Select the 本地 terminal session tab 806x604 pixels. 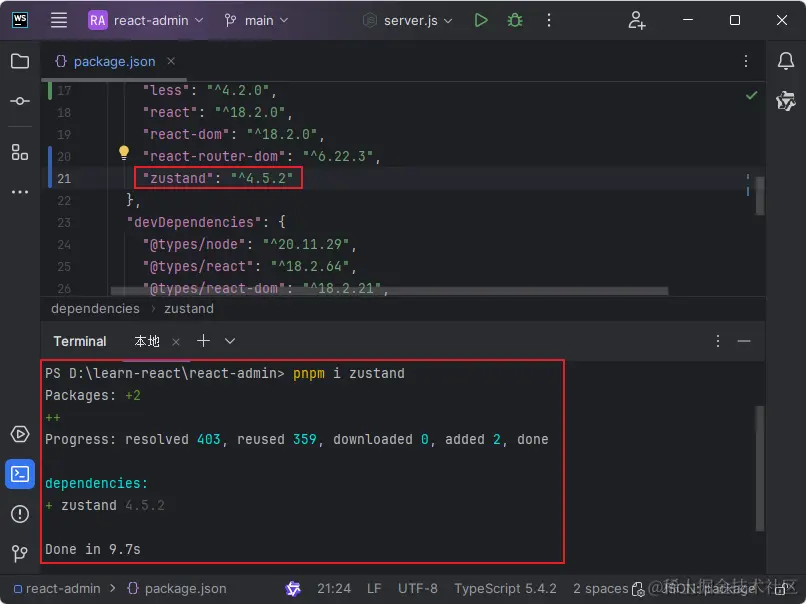[147, 341]
